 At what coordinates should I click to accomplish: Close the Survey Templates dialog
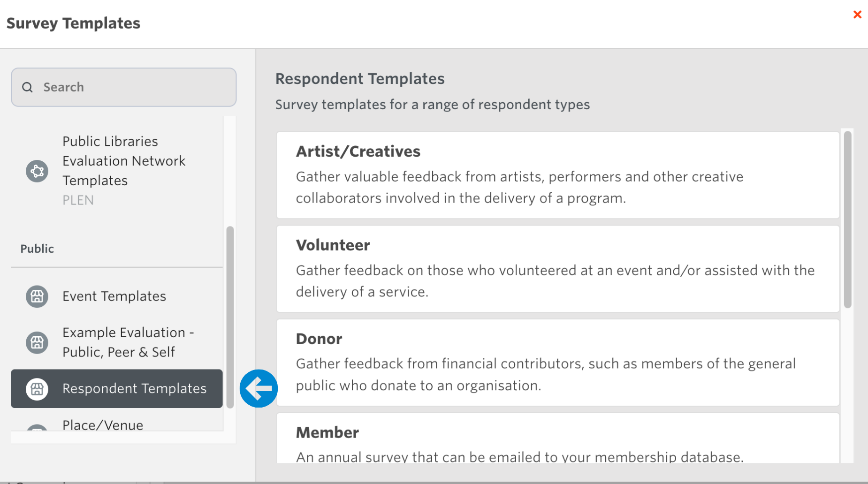click(x=857, y=15)
